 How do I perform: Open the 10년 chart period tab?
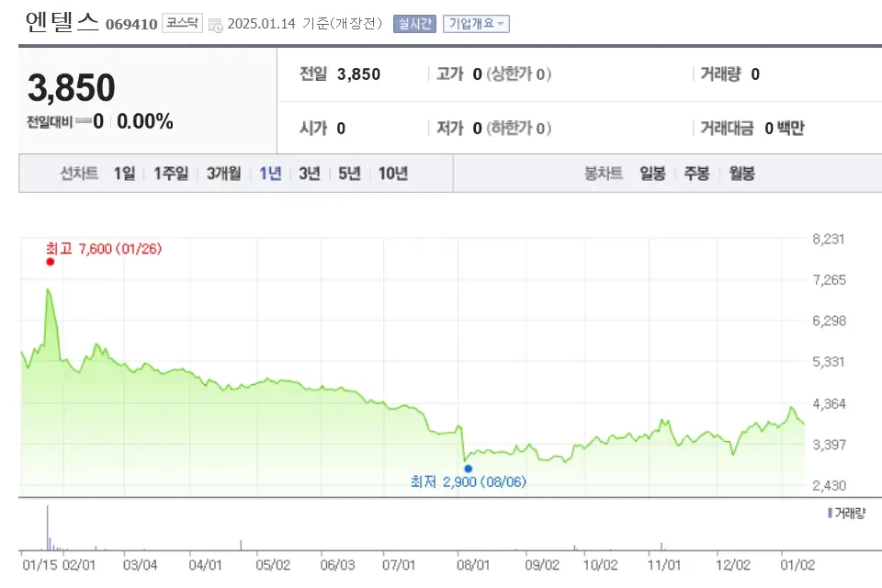[393, 173]
